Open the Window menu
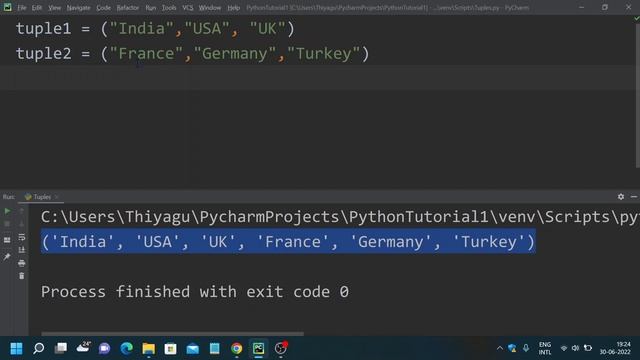Image resolution: width=640 pixels, height=360 pixels. point(210,8)
